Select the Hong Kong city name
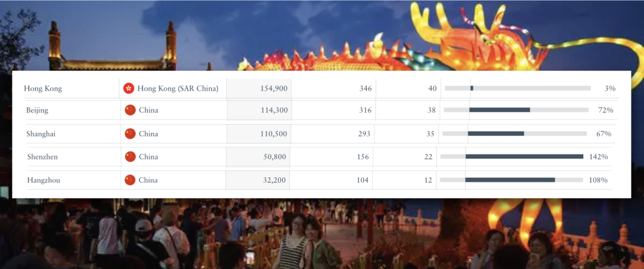644x269 pixels. (x=43, y=88)
